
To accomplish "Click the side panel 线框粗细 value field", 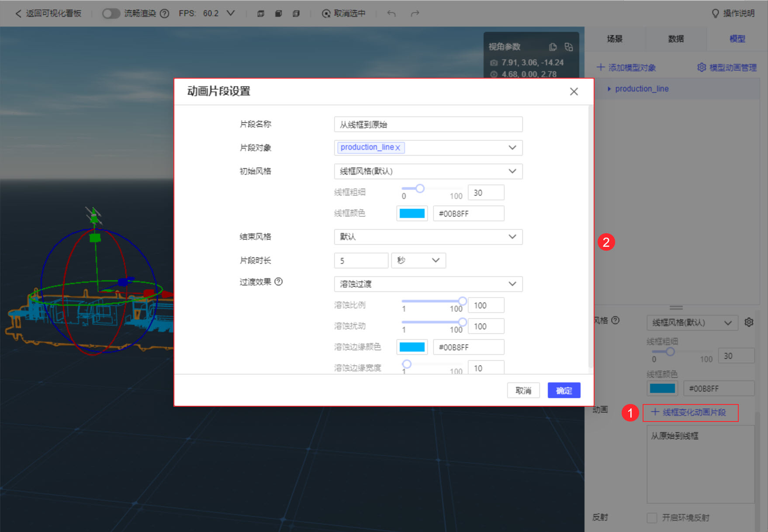I will (737, 356).
